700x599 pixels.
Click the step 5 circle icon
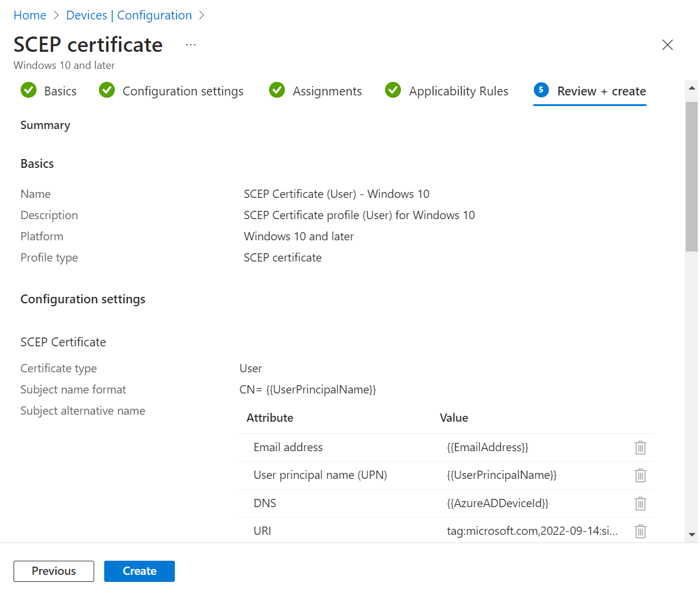[541, 90]
